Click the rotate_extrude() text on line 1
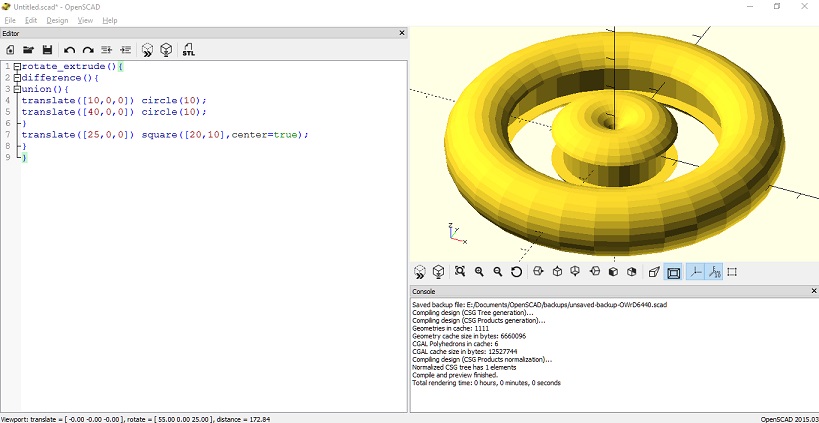 pos(68,67)
